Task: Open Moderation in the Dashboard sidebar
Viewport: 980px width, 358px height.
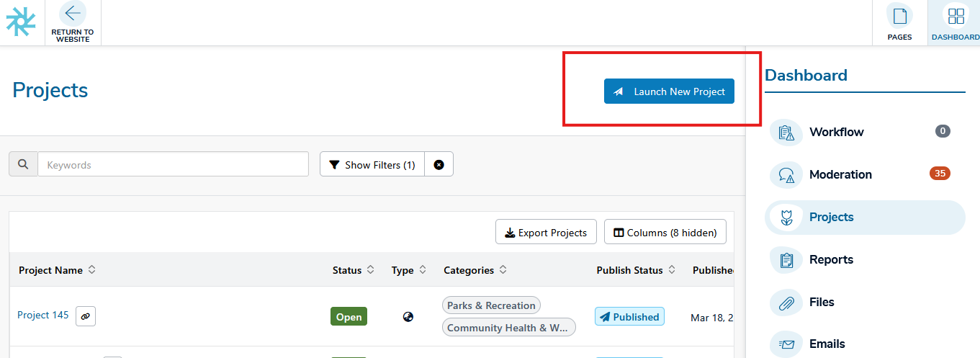Action: (840, 174)
